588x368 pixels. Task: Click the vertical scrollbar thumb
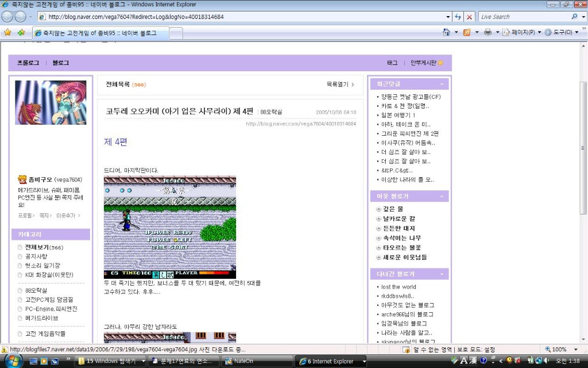(x=583, y=148)
